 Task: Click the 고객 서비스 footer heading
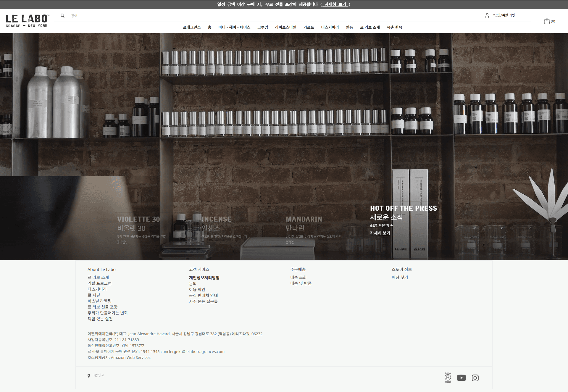199,269
